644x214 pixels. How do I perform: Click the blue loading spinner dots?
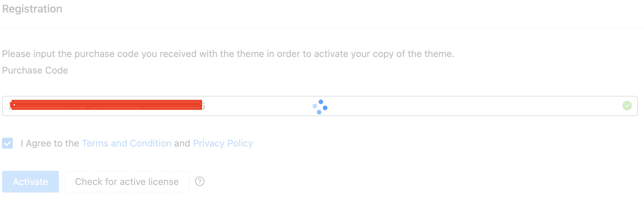320,107
